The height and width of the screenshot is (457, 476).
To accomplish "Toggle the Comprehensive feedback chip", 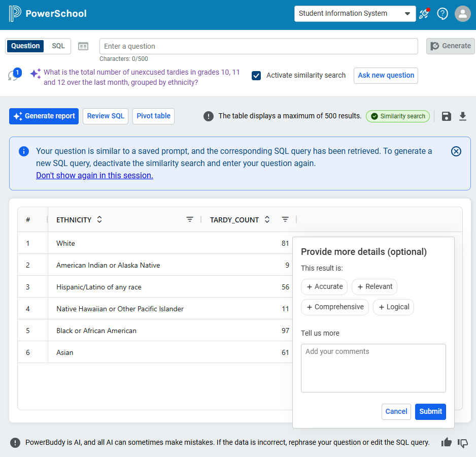I will (x=335, y=307).
